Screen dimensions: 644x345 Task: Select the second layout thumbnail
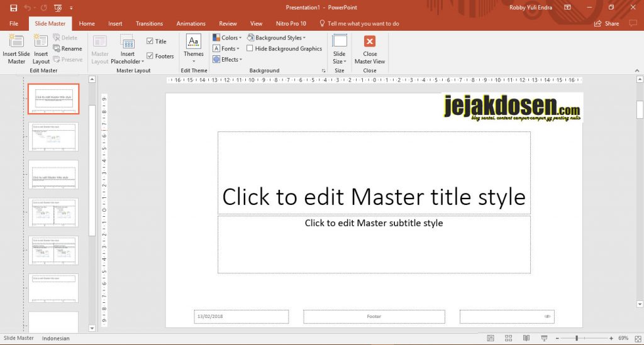coord(53,136)
